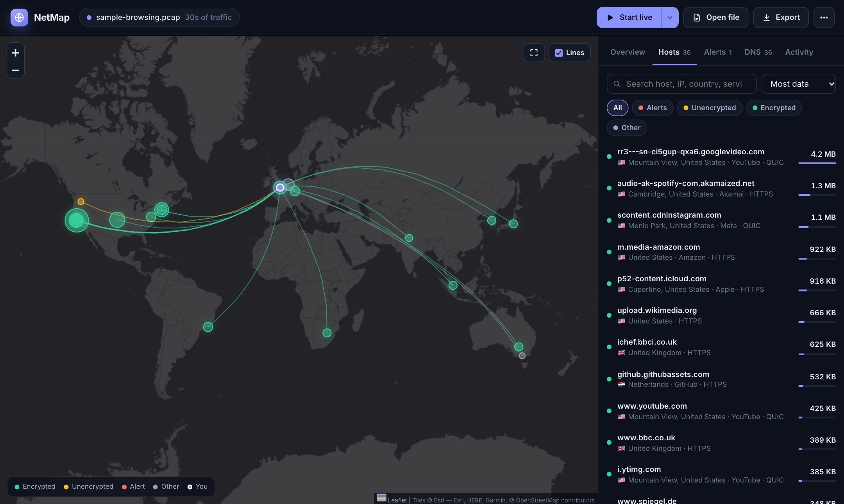Viewport: 844px width, 504px height.
Task: Select the You marker in Europe
Action: pos(280,188)
